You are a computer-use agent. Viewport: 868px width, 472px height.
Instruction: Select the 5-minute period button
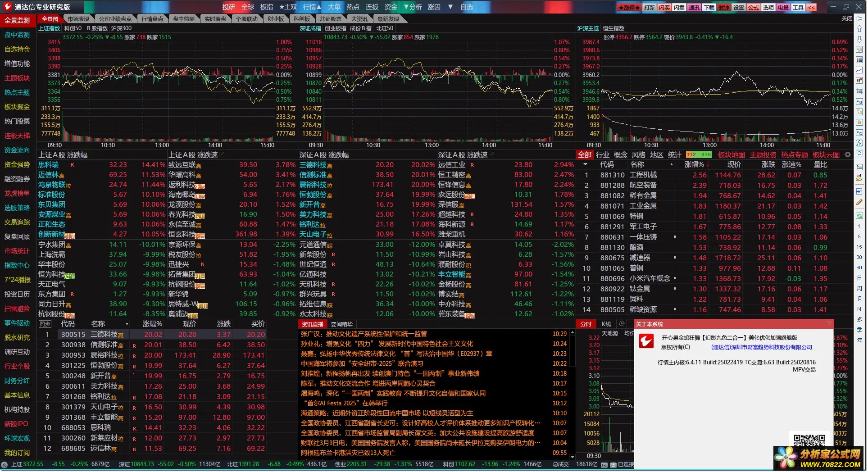pos(859,236)
